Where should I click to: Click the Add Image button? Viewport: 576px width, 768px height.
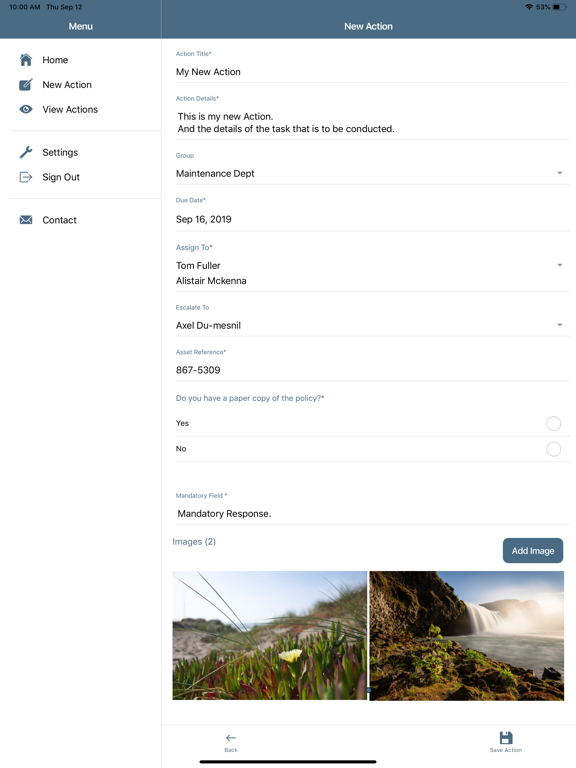[x=533, y=551]
